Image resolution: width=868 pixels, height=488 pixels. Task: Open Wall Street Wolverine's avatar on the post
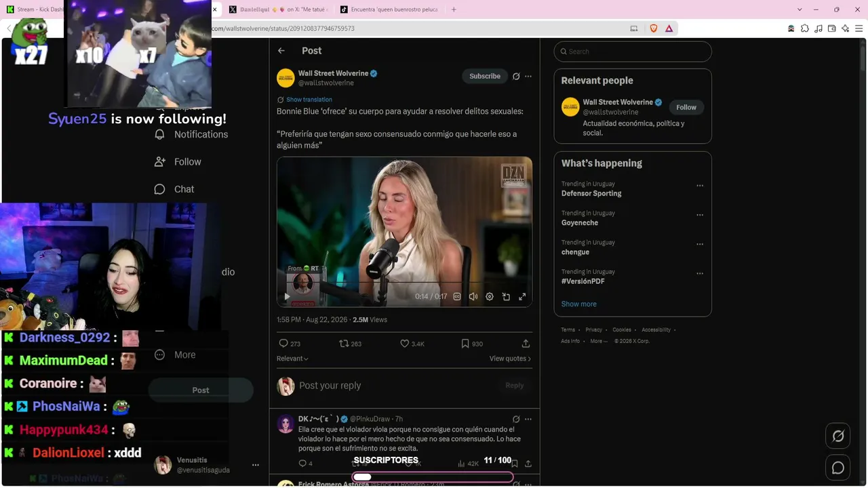click(x=285, y=78)
